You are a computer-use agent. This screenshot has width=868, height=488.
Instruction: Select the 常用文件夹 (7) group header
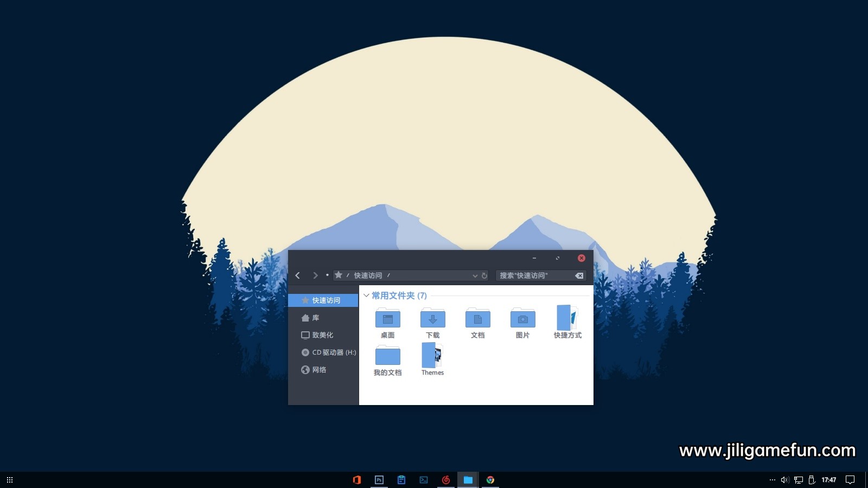click(x=399, y=296)
